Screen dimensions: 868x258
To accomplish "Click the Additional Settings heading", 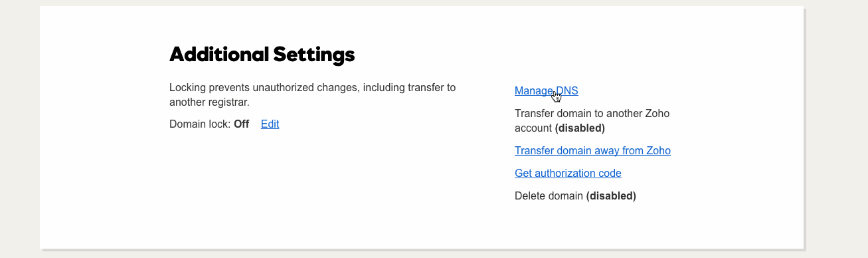I will click(262, 55).
